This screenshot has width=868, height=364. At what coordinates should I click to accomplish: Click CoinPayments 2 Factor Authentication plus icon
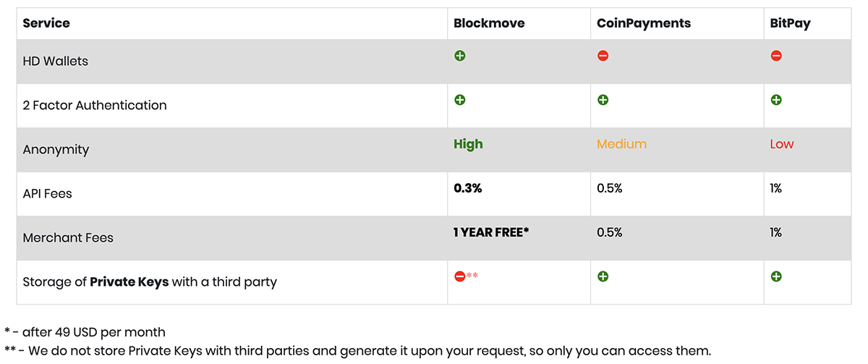coord(603,100)
